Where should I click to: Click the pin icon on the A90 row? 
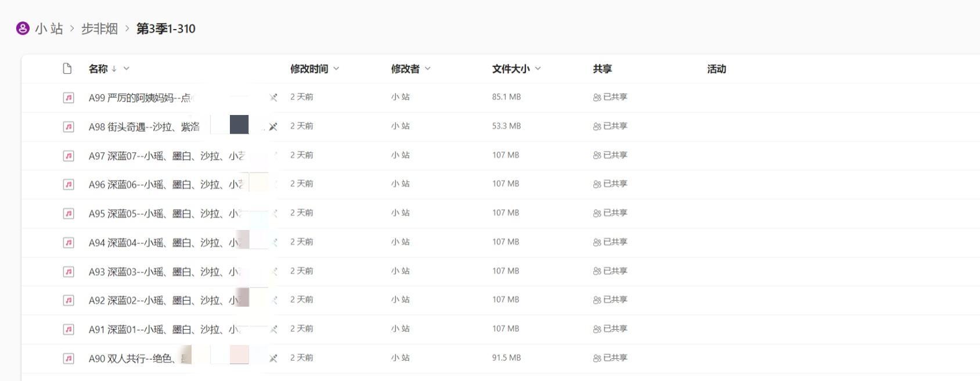tap(273, 358)
